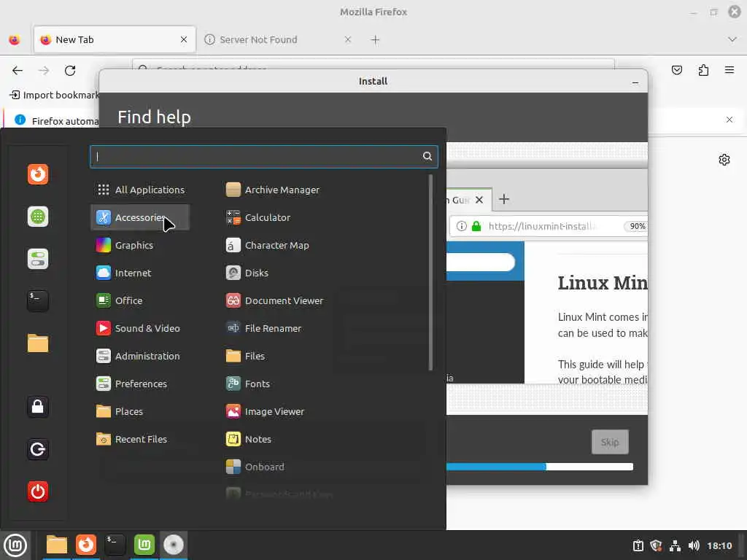Select the Internet category
Image resolution: width=747 pixels, height=560 pixels.
140,273
